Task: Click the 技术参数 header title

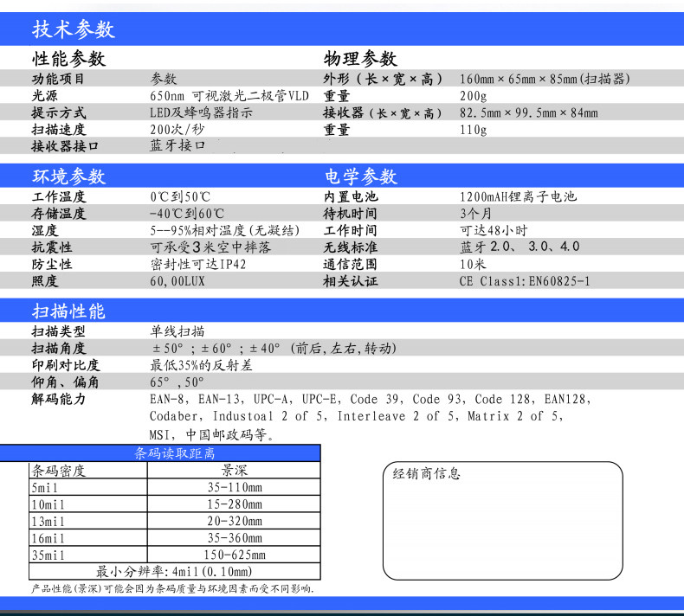Action: pyautogui.click(x=74, y=29)
